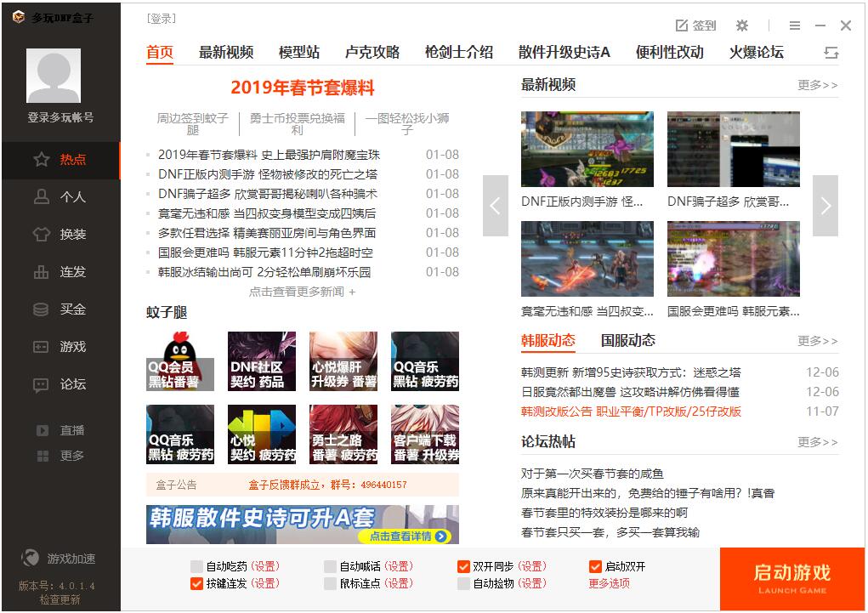Image resolution: width=868 pixels, height=613 pixels.
Task: Open 游戏加速 game booster at bottom left
Action: pyautogui.click(x=60, y=558)
